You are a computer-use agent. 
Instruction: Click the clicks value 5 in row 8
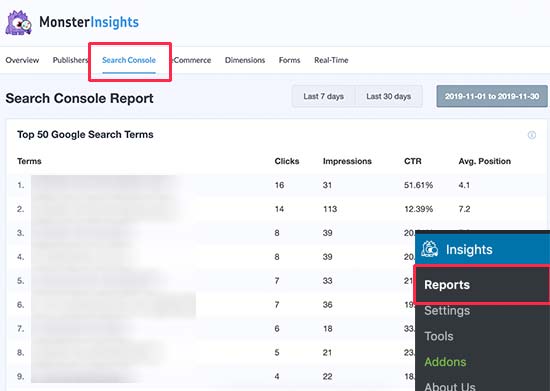pyautogui.click(x=277, y=352)
